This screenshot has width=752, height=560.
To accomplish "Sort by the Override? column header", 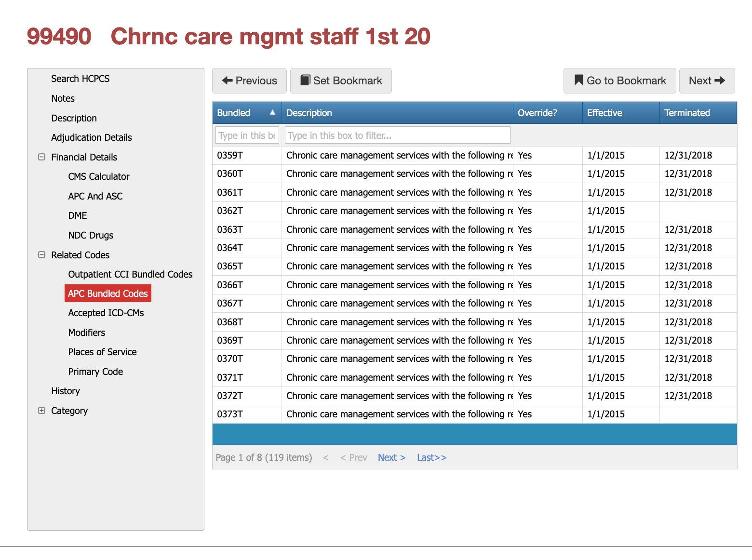I will click(x=548, y=113).
